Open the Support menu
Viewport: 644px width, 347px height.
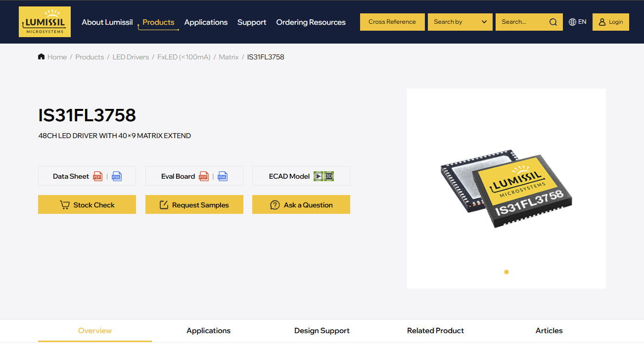click(252, 22)
